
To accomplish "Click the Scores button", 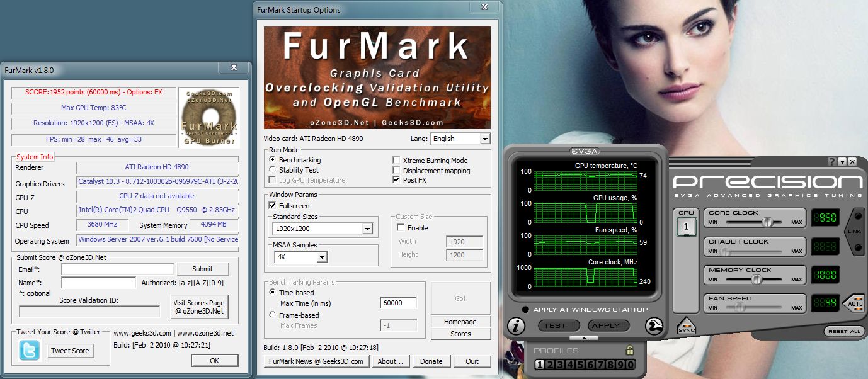I will point(460,334).
